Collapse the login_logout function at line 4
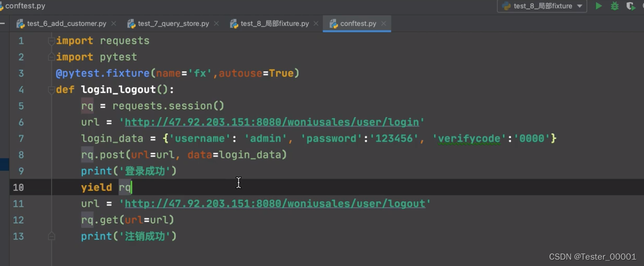This screenshot has height=266, width=644. 51,90
